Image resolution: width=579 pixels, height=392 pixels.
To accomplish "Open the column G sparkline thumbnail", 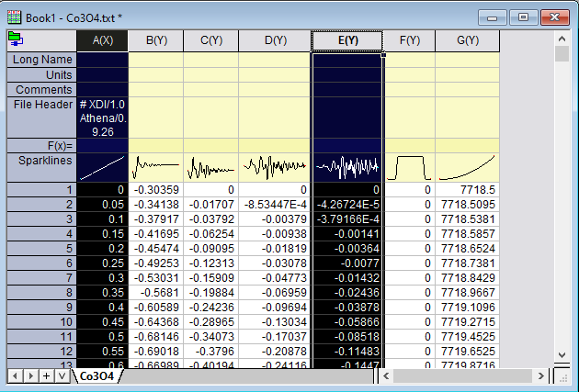I will [468, 168].
